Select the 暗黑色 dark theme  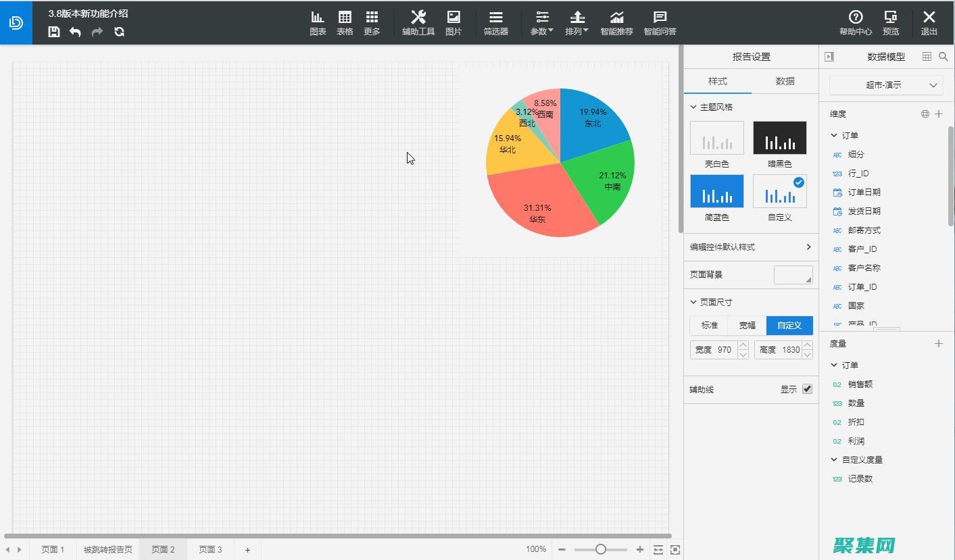coord(779,138)
